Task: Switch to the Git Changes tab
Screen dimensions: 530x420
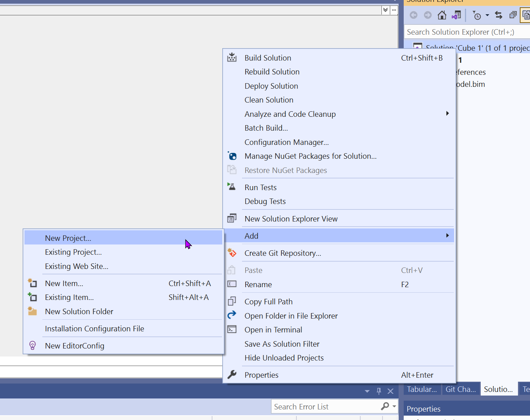Action: click(x=461, y=389)
